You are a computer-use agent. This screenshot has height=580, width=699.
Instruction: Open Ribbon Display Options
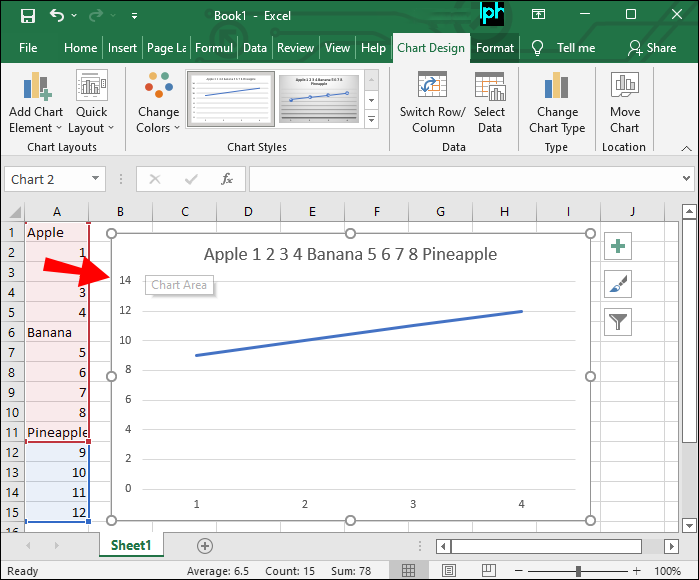point(539,15)
